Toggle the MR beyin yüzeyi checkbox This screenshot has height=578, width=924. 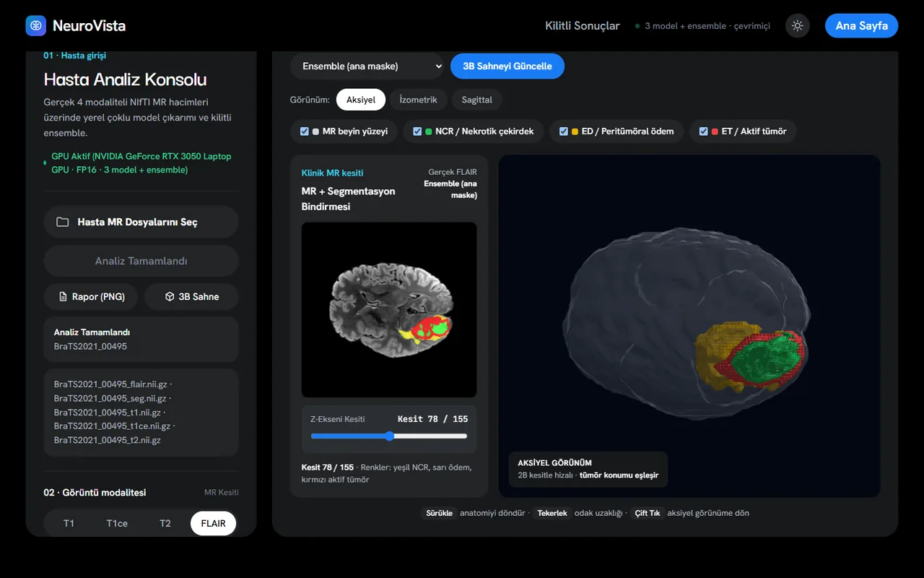pyautogui.click(x=304, y=131)
